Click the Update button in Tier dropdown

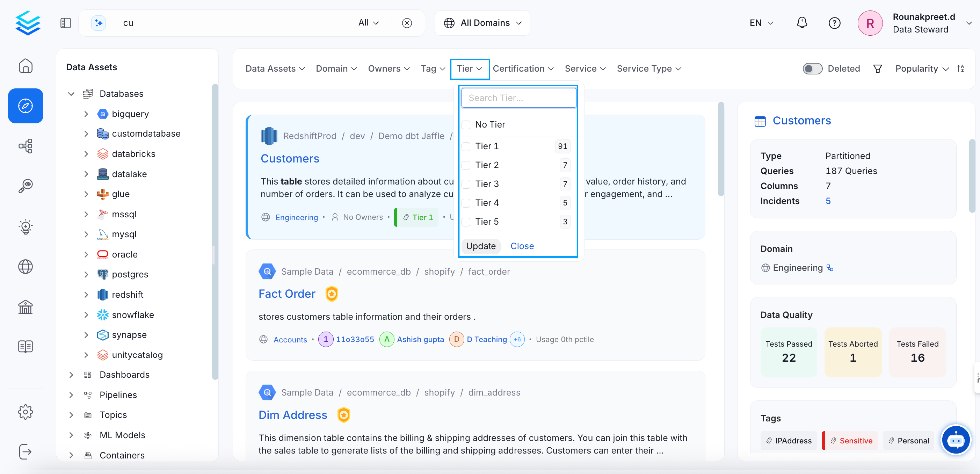coord(481,246)
